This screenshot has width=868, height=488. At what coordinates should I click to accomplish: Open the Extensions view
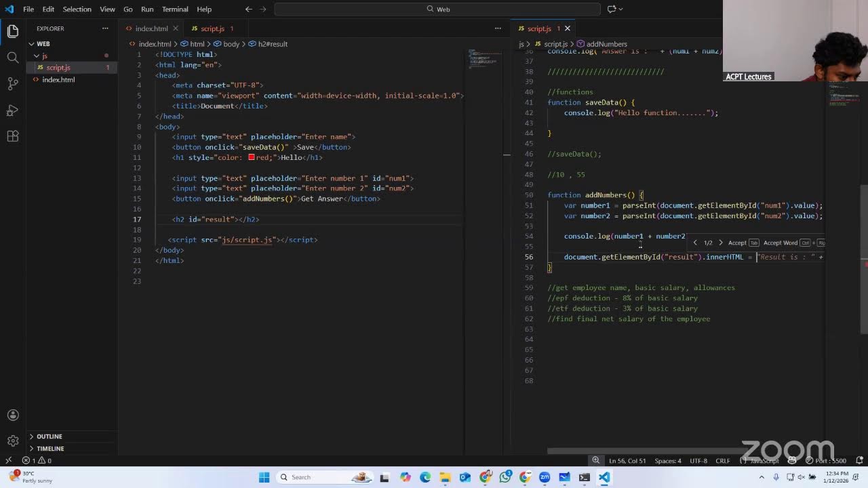(13, 136)
